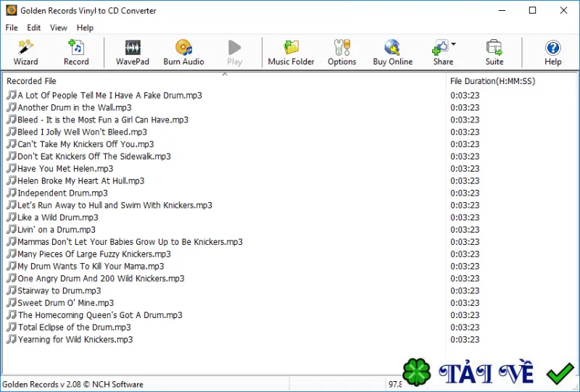Launch the Wizard tool
This screenshot has width=580, height=392.
tap(25, 52)
